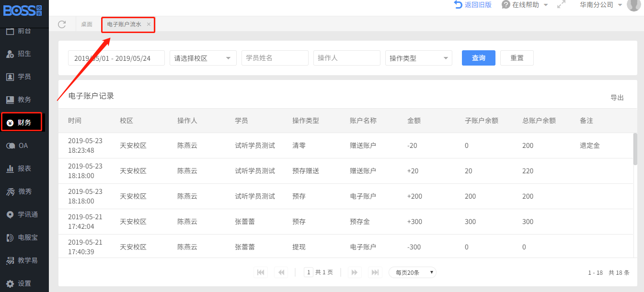Click the question mark help icon

click(506, 4)
